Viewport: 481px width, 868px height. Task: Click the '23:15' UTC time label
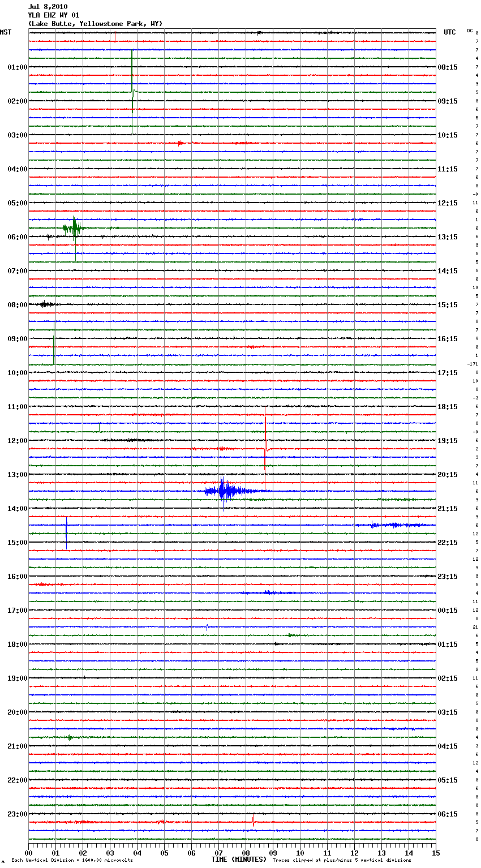(x=448, y=577)
